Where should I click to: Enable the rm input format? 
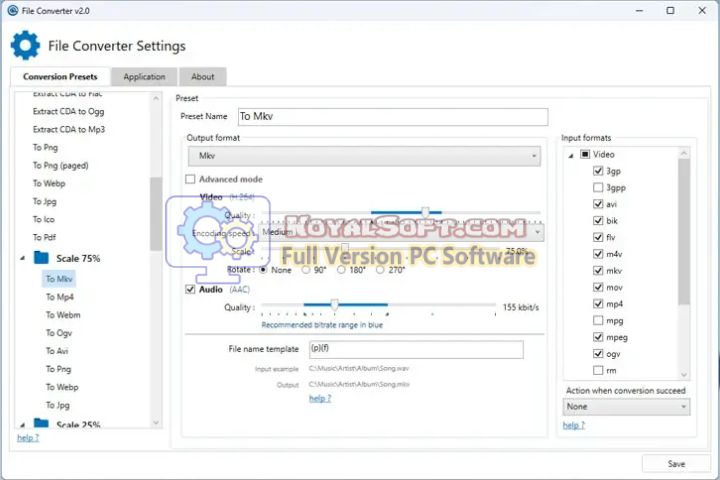598,370
